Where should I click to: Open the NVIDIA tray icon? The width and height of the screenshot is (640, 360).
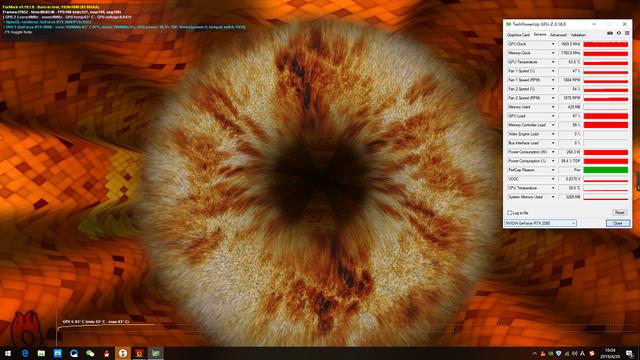[551, 353]
